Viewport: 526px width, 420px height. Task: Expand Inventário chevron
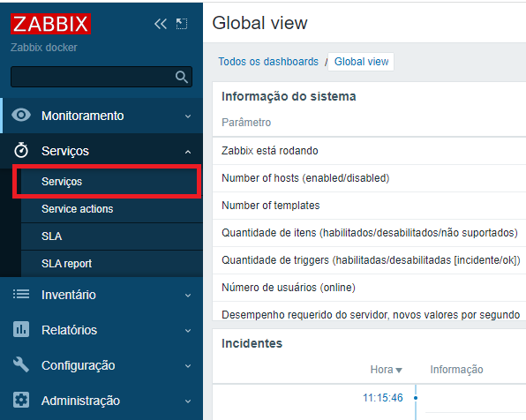pos(188,296)
